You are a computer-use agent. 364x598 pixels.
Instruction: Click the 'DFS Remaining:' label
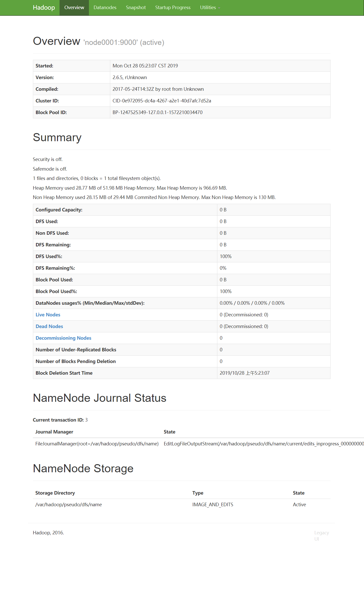click(x=53, y=245)
